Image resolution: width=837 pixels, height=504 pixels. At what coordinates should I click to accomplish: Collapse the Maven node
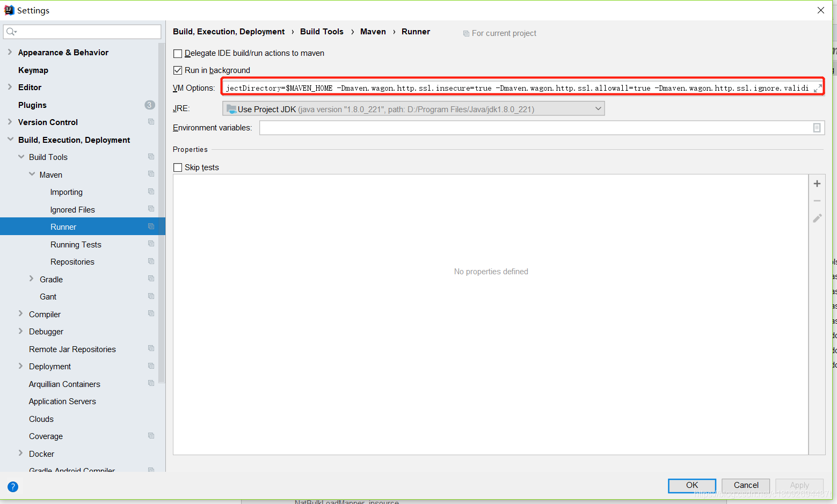click(32, 174)
